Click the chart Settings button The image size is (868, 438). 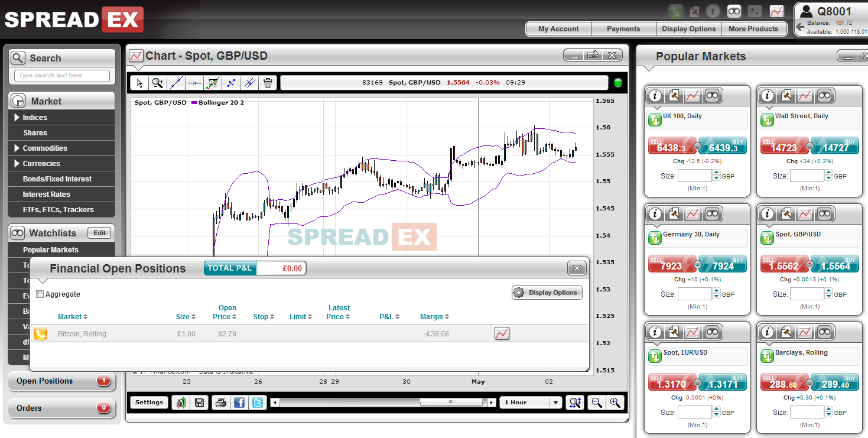point(149,403)
